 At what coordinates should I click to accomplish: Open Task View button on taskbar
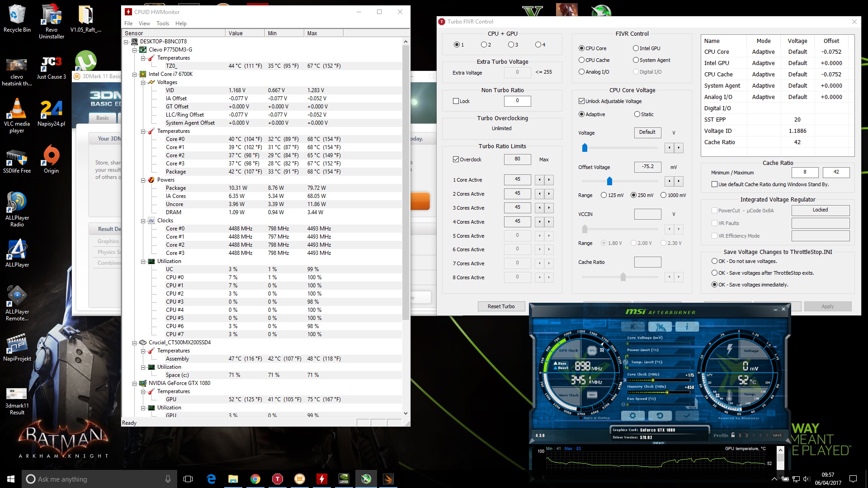pos(188,479)
